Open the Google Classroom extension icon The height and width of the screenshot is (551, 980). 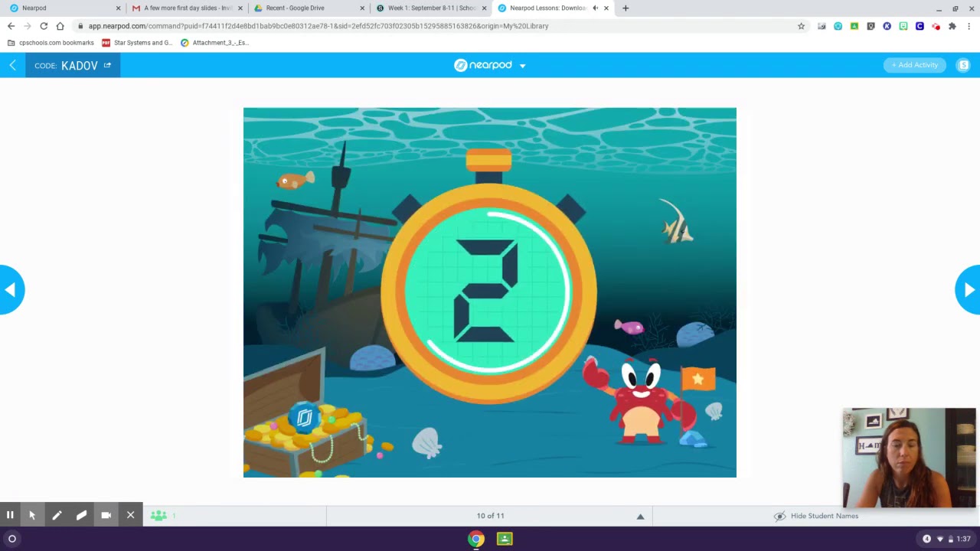(854, 26)
